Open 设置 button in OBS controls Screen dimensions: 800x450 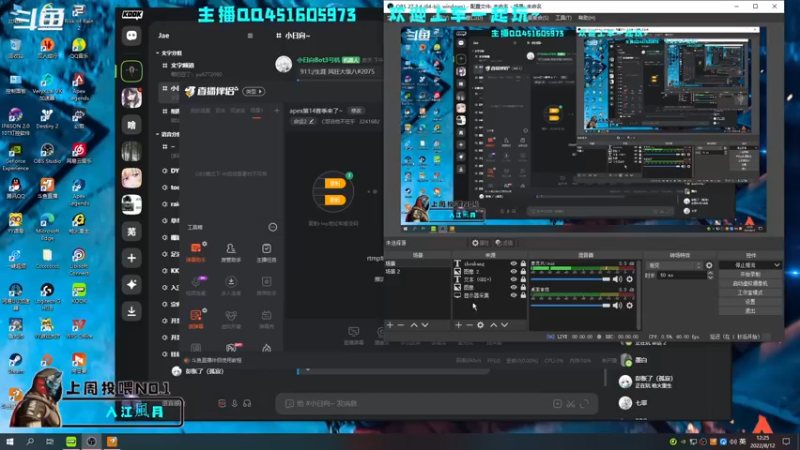tap(750, 302)
